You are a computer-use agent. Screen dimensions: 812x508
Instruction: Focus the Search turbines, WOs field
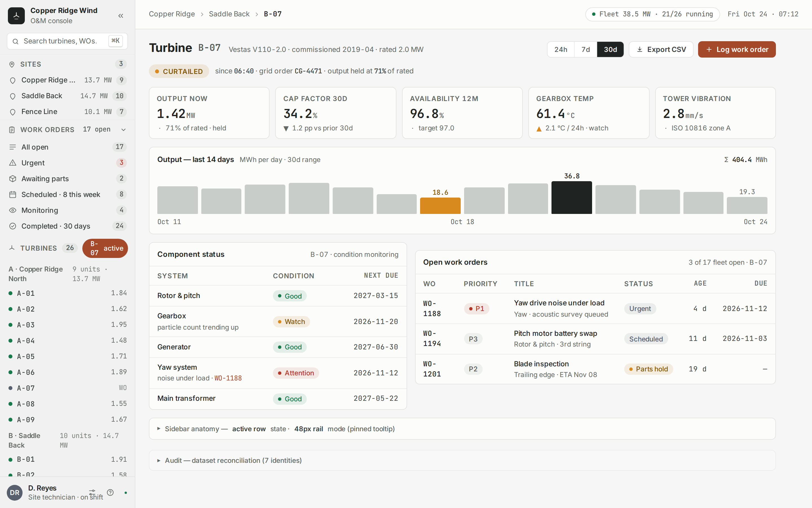[x=67, y=41]
